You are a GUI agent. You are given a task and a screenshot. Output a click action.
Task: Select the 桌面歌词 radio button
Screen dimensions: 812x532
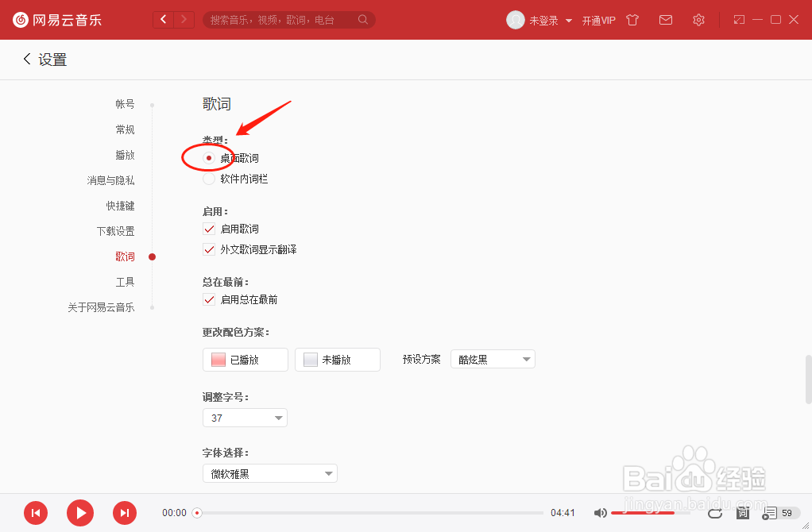208,157
